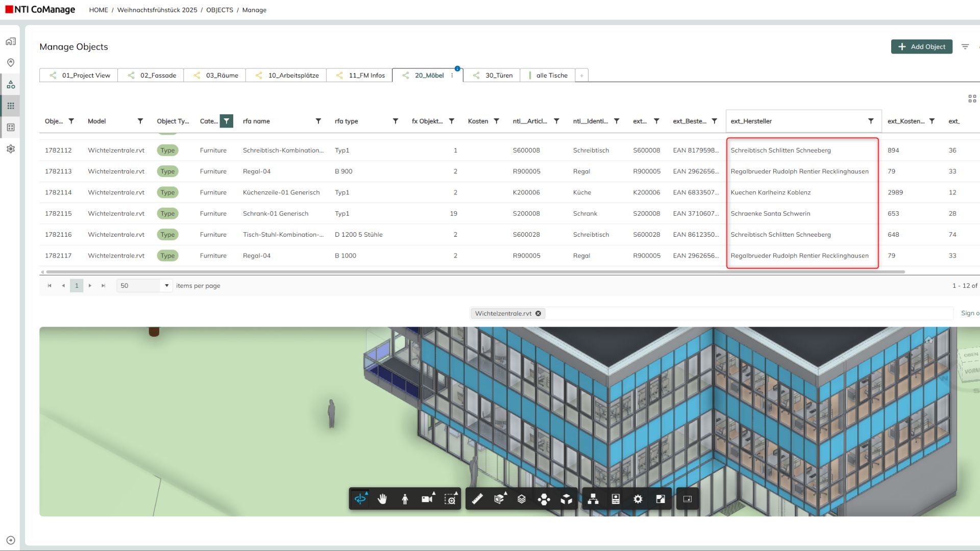
Task: Open the Section analysis tool
Action: (x=499, y=499)
